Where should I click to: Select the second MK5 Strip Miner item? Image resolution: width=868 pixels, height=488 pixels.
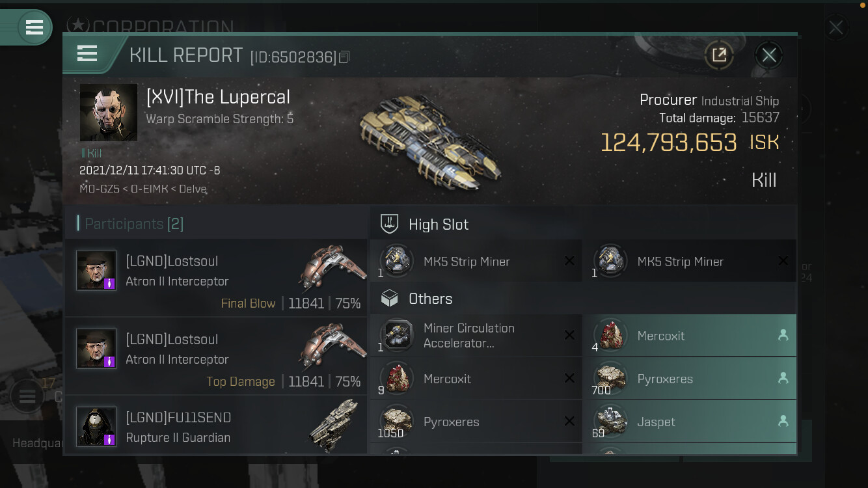pyautogui.click(x=690, y=262)
